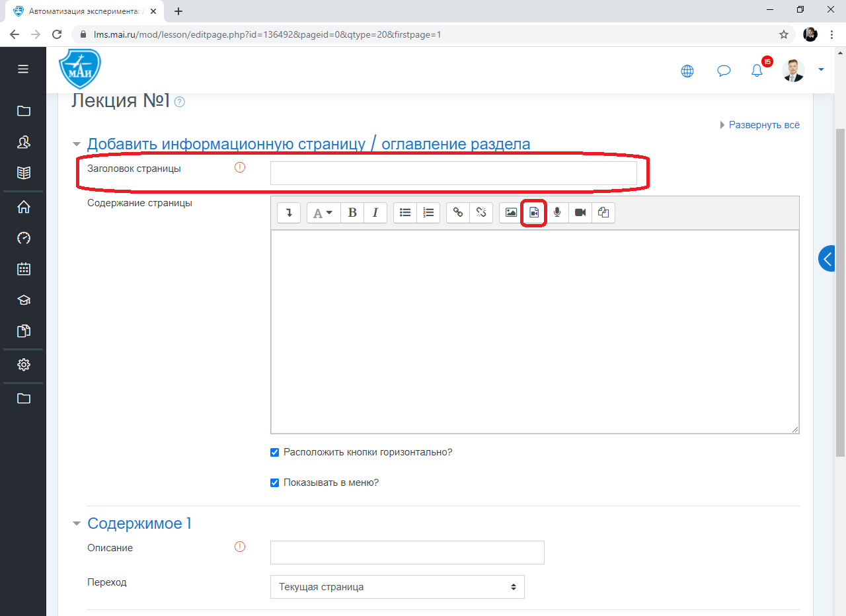The width and height of the screenshot is (846, 616).
Task: Open help icon next to Лекция №1
Action: coord(180,102)
